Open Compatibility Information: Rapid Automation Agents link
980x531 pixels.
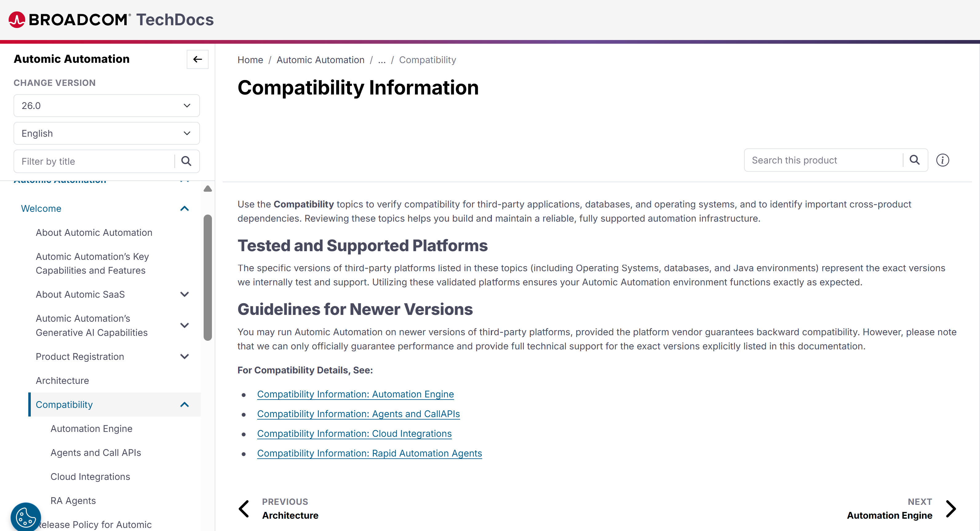(x=369, y=453)
